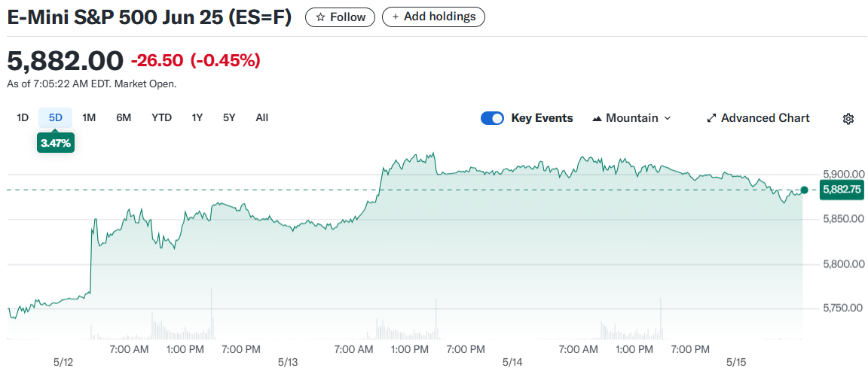Click the 5/15 date label
The height and width of the screenshot is (374, 868).
[736, 363]
